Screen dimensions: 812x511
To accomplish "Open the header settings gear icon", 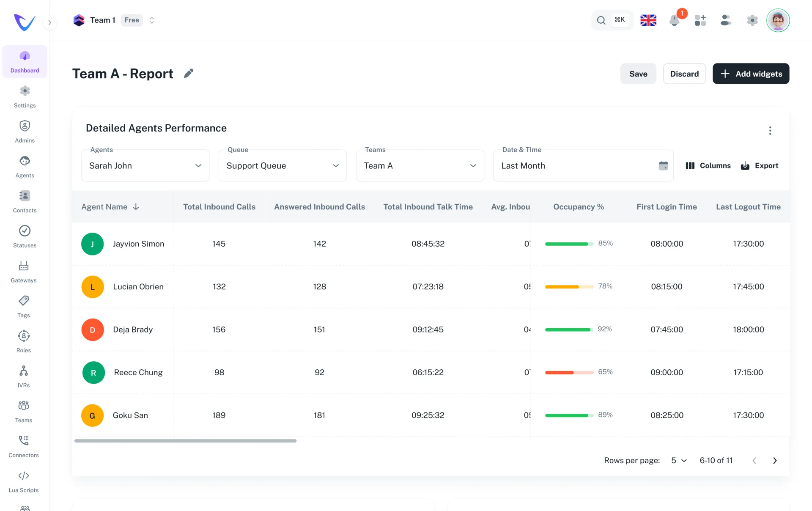I will (x=752, y=20).
